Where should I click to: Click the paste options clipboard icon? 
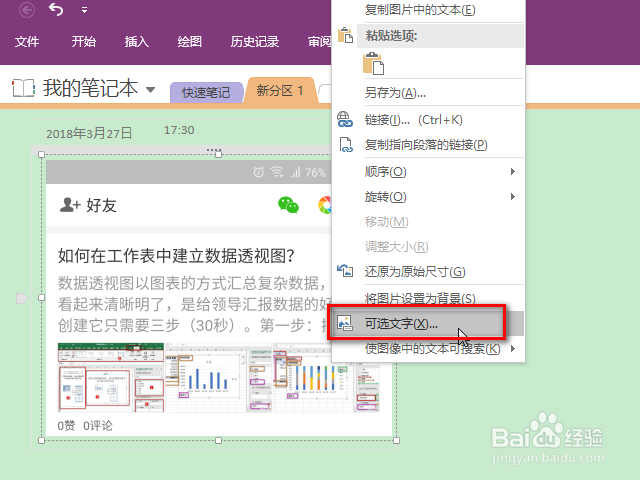click(x=345, y=35)
